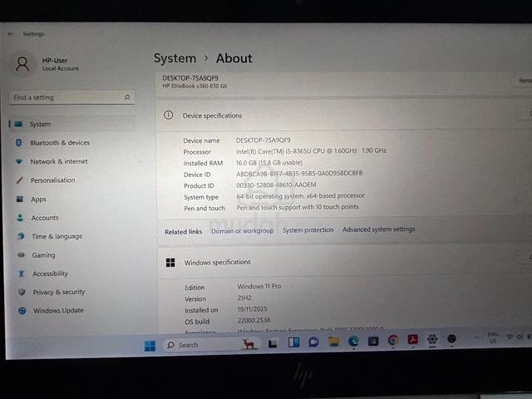Click the Rename this PC button

[x=525, y=81]
